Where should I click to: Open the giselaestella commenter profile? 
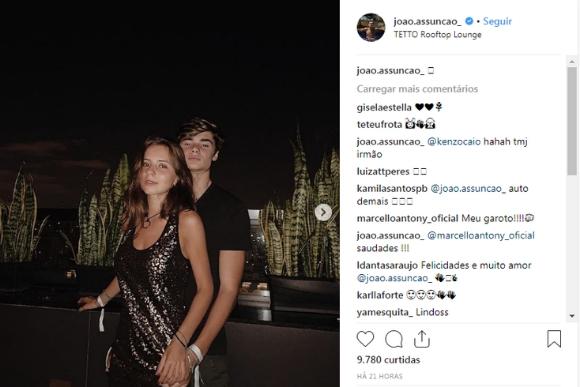pyautogui.click(x=384, y=108)
